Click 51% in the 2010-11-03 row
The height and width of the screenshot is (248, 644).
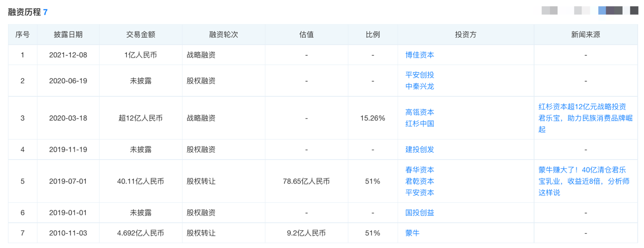[373, 233]
